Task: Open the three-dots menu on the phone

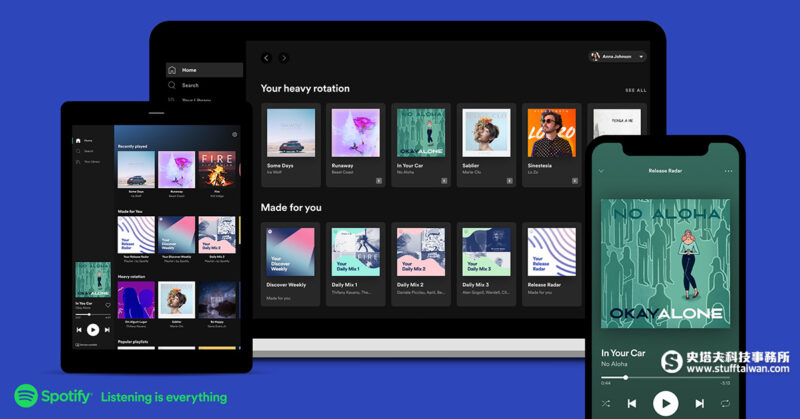Action: coord(728,171)
